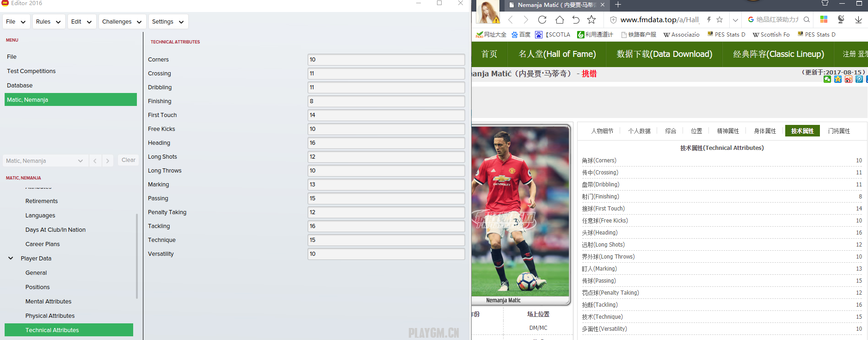868x340 pixels.
Task: Open the 网址大全 bookmark
Action: 491,35
